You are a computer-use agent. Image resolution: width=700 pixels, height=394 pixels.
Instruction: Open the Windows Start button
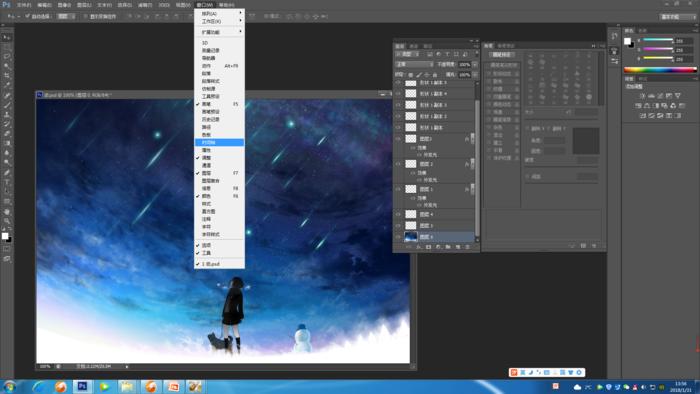(x=9, y=386)
